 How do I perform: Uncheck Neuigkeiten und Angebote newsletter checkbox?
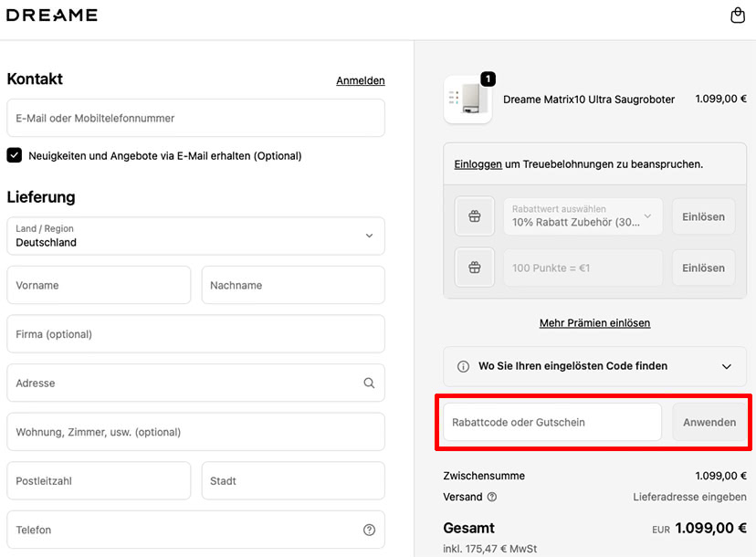[x=15, y=155]
